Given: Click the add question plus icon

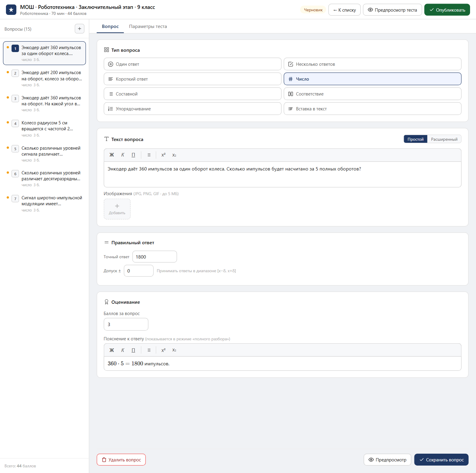Looking at the screenshot, I should click(x=79, y=29).
